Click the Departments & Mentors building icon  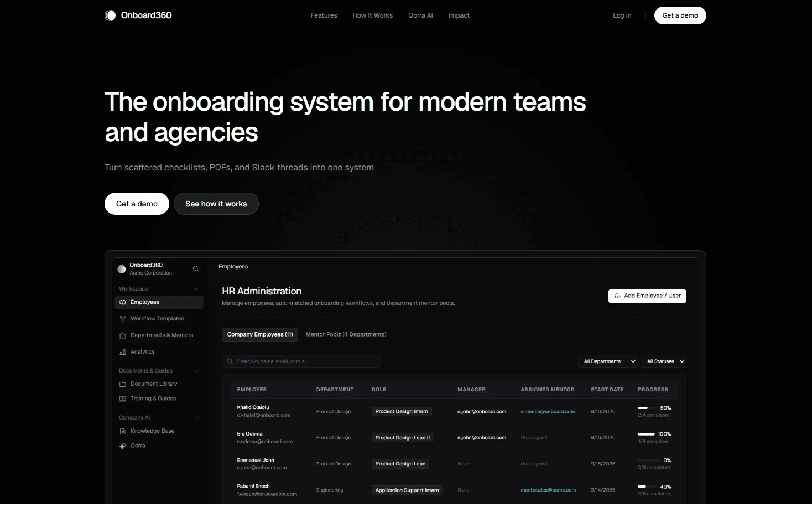123,335
